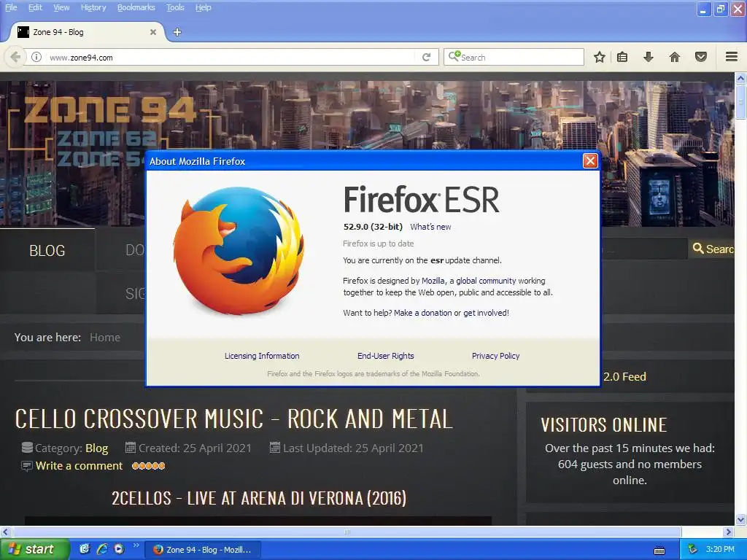Open the Edit menu
This screenshot has width=747, height=560.
[x=35, y=7]
